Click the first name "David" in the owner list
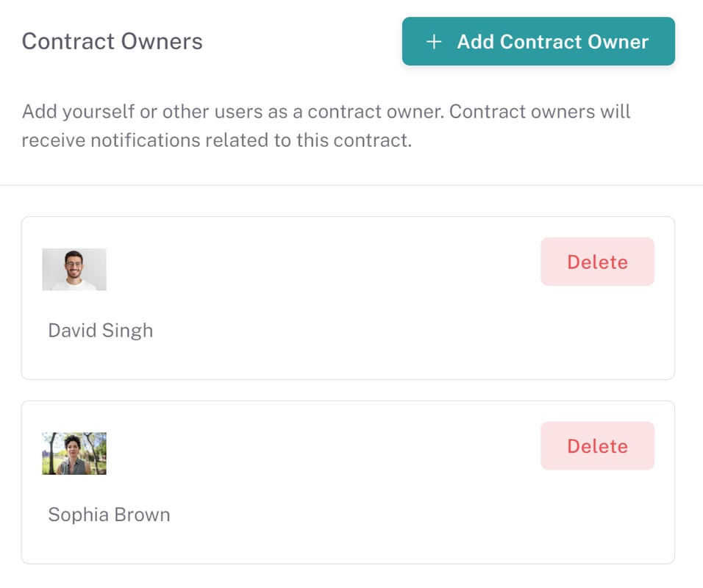 click(x=72, y=331)
